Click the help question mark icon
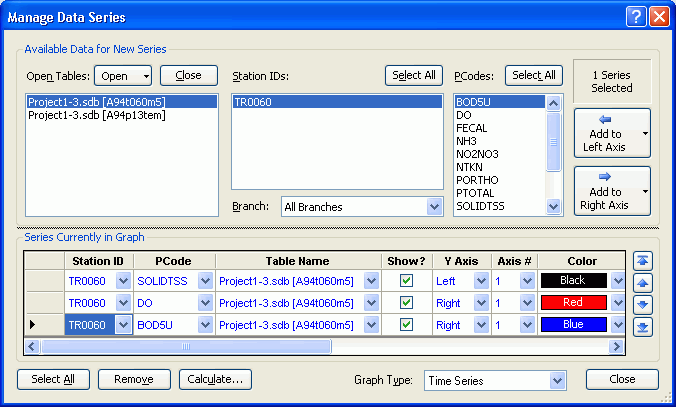The height and width of the screenshot is (407, 676). [x=636, y=16]
